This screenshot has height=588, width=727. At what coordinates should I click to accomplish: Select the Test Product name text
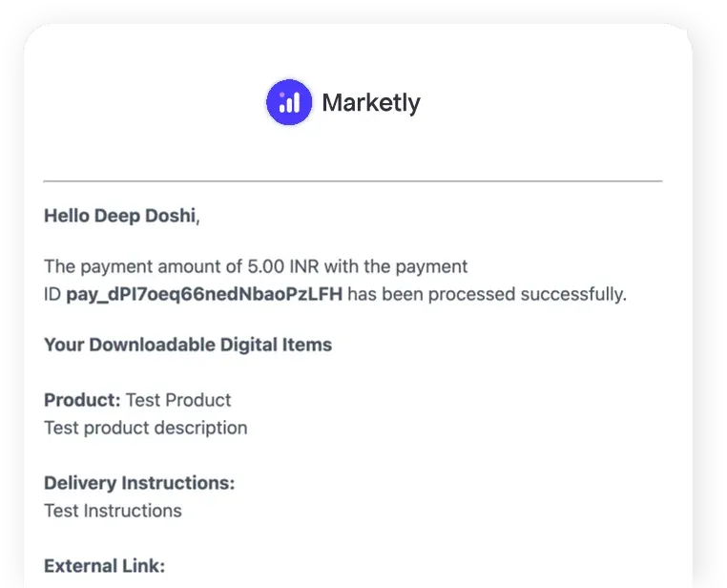[178, 399]
